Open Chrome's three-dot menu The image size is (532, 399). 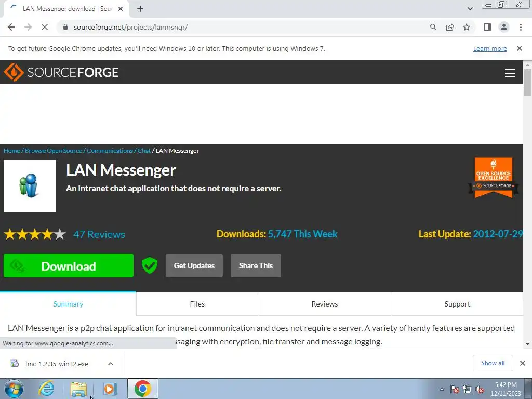[521, 27]
